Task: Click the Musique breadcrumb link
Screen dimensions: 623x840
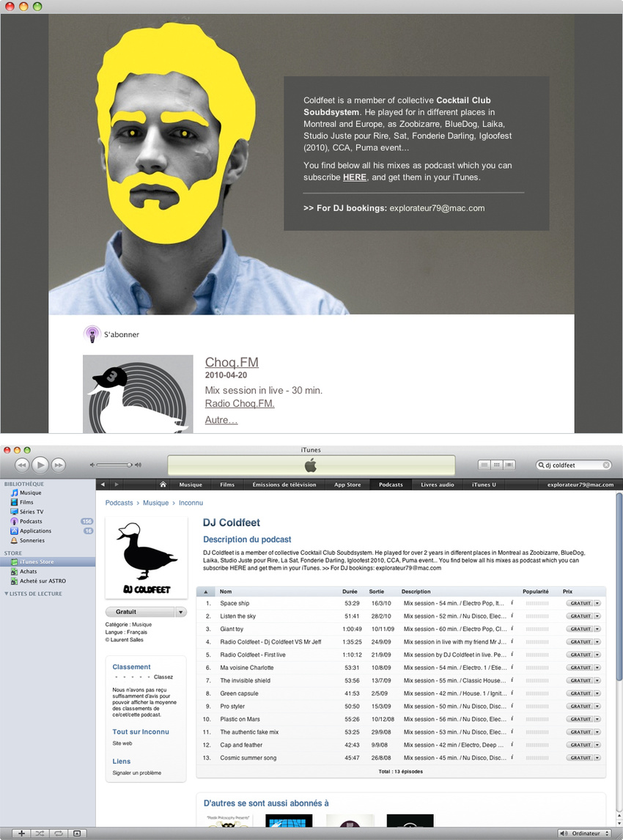Action: pyautogui.click(x=155, y=503)
